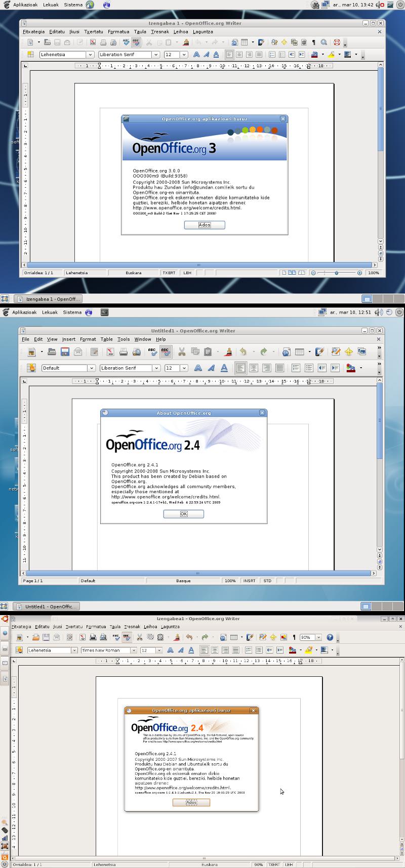This screenshot has width=405, height=868.
Task: Expand 90% zoom dropdown in bottom toolbar
Action: [318, 637]
